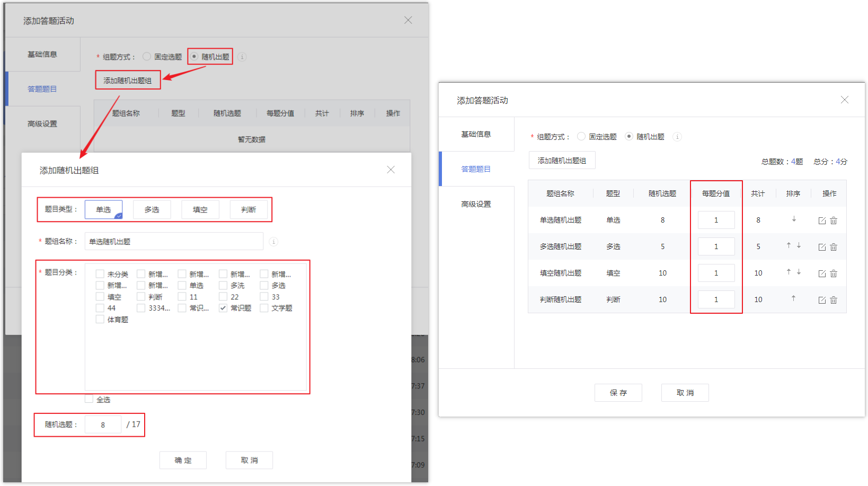The height and width of the screenshot is (486, 868).
Task: Focus the 题组名称 text field
Action: point(174,241)
